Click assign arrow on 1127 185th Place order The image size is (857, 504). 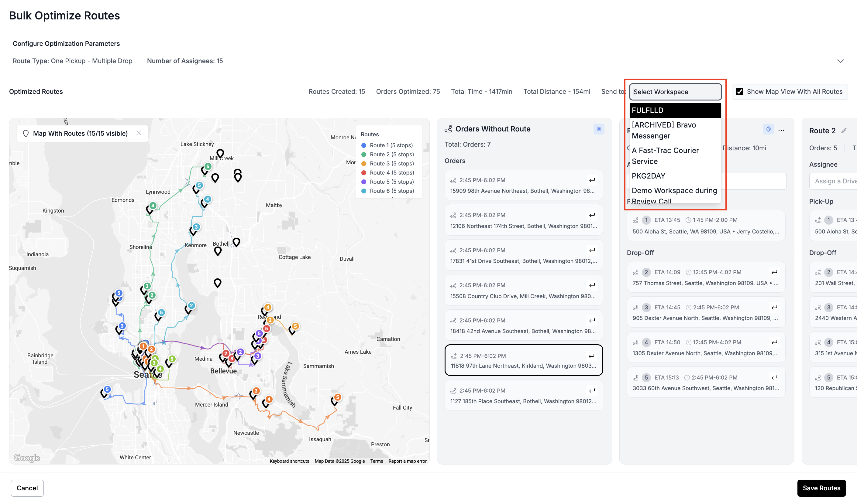pyautogui.click(x=592, y=390)
